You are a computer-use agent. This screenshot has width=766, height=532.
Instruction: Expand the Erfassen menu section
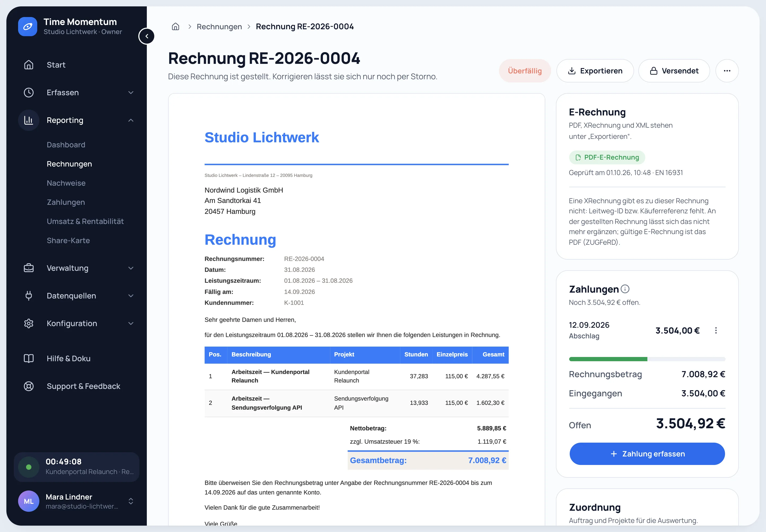[x=131, y=92]
